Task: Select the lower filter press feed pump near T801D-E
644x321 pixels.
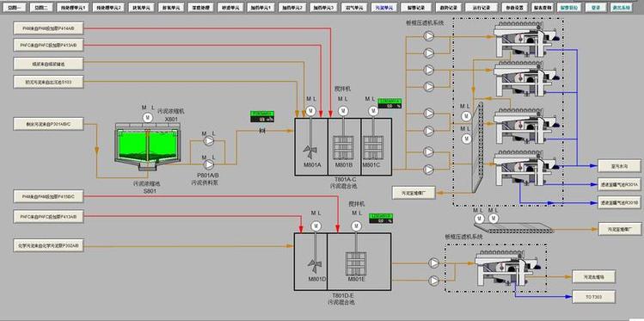Action: pyautogui.click(x=433, y=281)
